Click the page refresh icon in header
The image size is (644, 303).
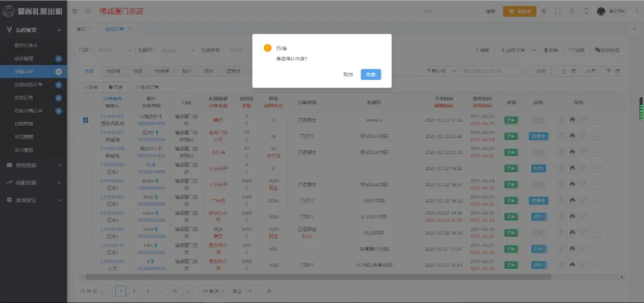pos(88,11)
